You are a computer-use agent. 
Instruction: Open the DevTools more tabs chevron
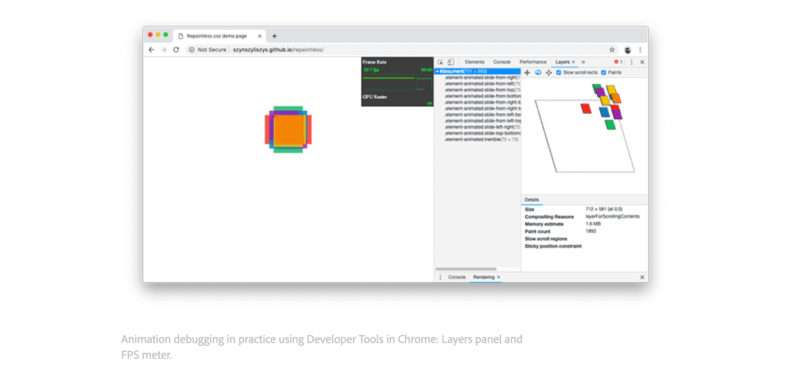583,62
